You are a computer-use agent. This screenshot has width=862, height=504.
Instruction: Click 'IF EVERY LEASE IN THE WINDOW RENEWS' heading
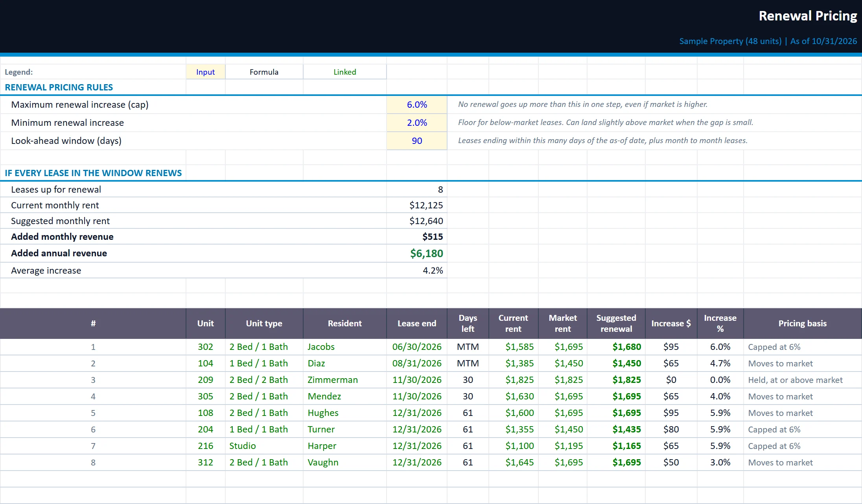tap(93, 173)
